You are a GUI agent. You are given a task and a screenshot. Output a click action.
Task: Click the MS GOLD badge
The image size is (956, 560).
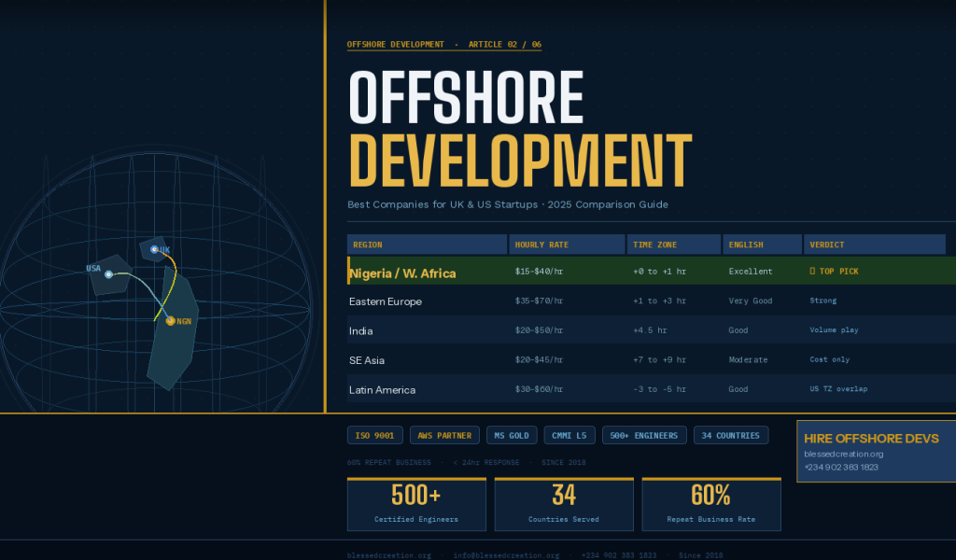(x=512, y=435)
